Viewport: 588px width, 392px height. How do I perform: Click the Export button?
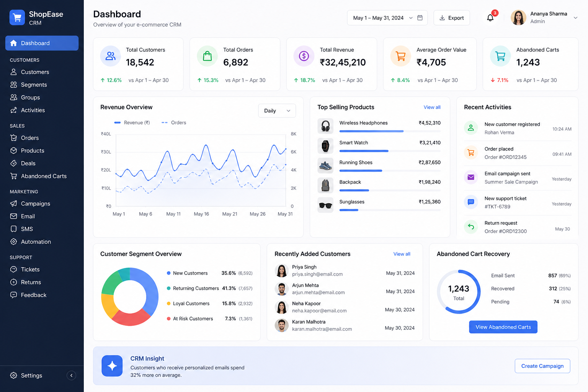tap(452, 18)
